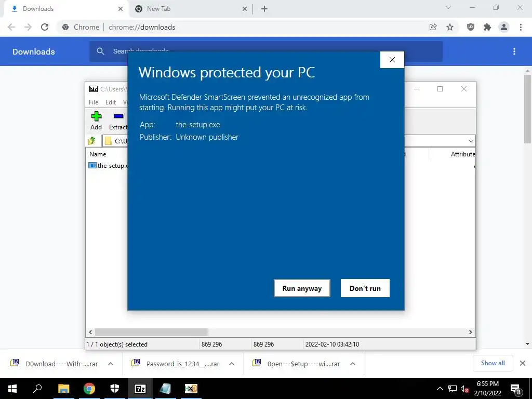532x399 pixels.
Task: Open the HxD taskbar icon
Action: click(191, 389)
